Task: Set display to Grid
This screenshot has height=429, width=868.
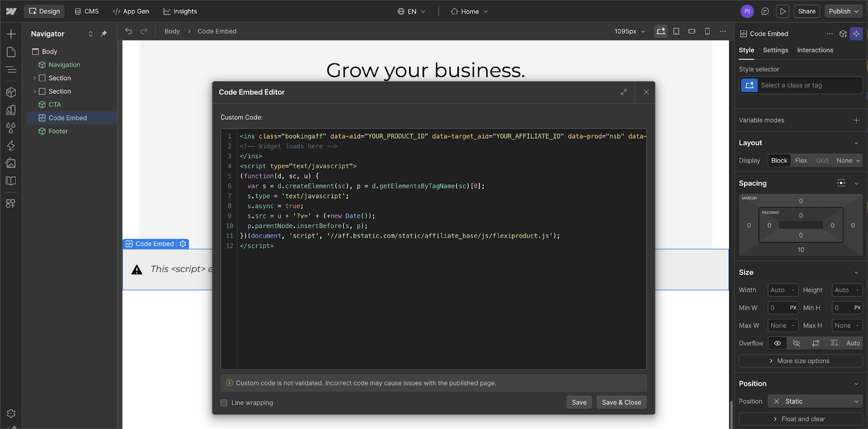Action: 822,161
